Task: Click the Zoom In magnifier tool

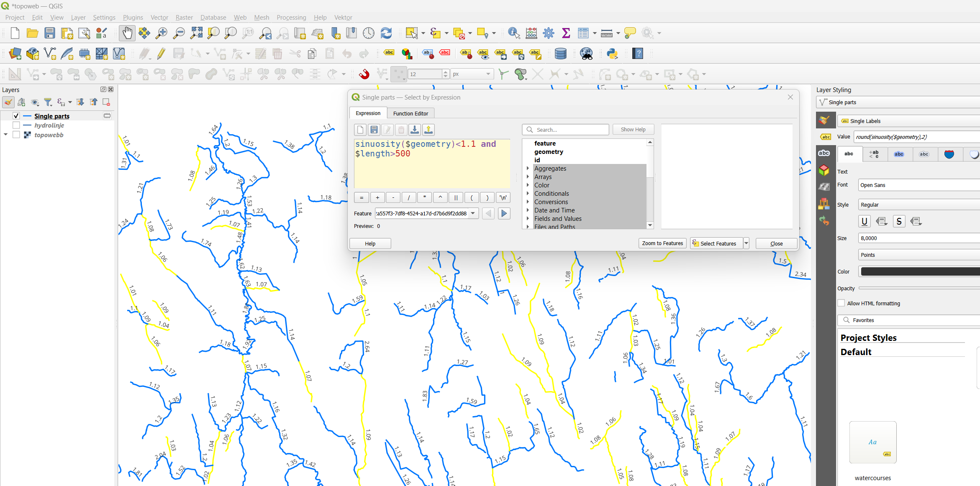Action: 161,33
